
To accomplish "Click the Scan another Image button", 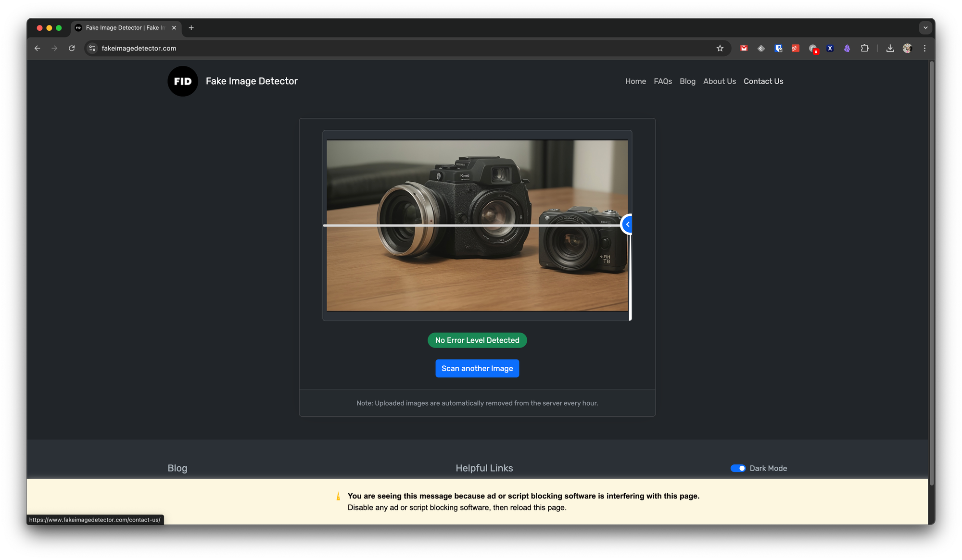I will [x=477, y=368].
